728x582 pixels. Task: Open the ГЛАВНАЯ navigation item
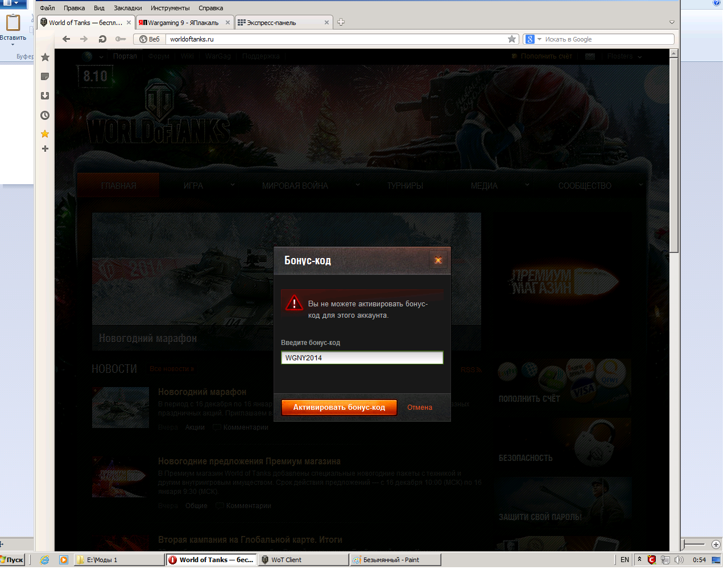click(118, 185)
